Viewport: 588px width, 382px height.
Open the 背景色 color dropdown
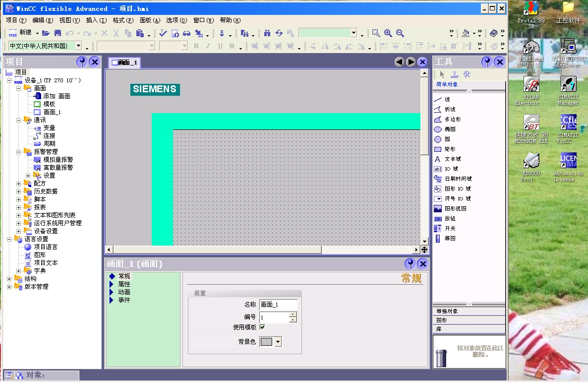(278, 342)
